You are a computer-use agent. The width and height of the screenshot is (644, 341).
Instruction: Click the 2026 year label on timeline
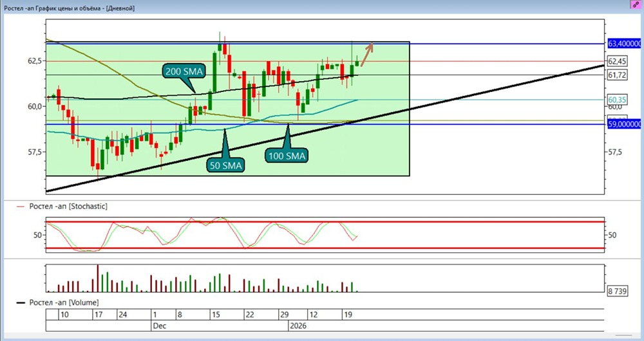pos(298,326)
